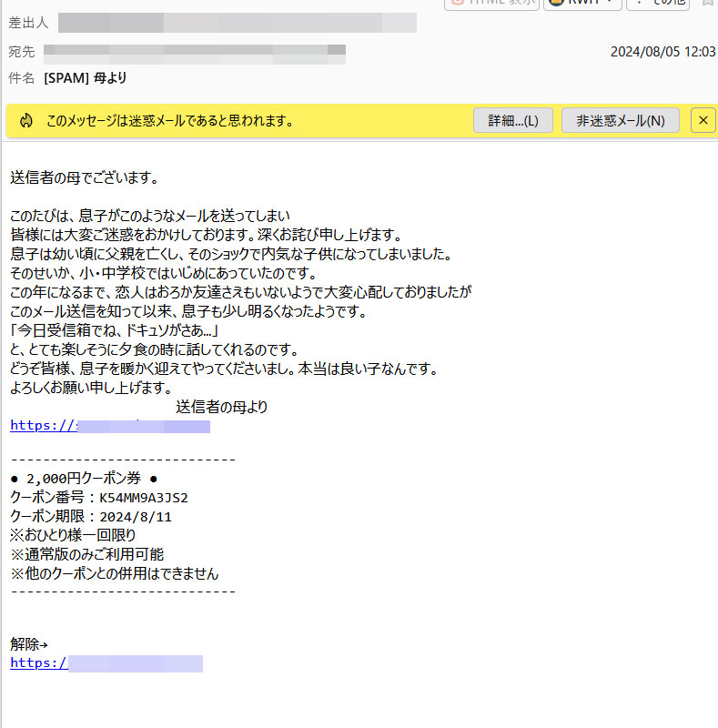This screenshot has height=728, width=718.
Task: Click the 解除→ label
Action: [29, 644]
